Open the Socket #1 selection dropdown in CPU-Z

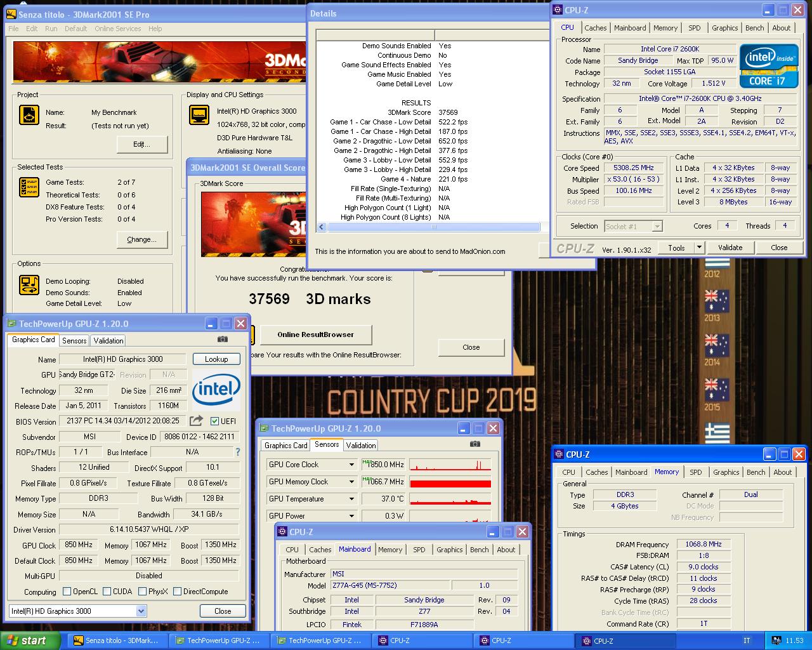(x=657, y=226)
